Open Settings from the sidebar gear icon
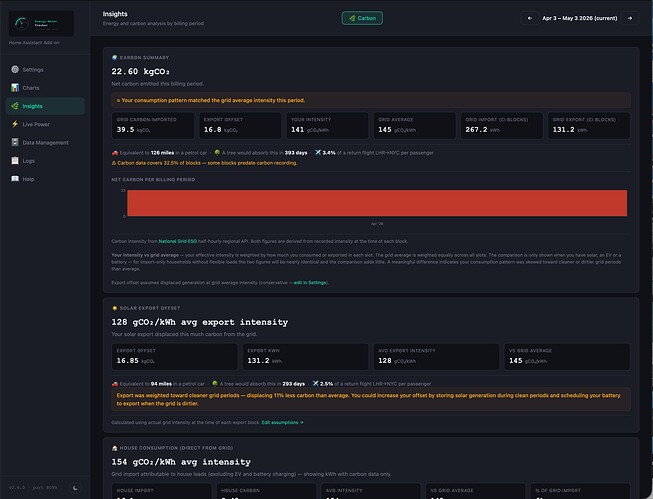The height and width of the screenshot is (499, 653). pos(15,69)
